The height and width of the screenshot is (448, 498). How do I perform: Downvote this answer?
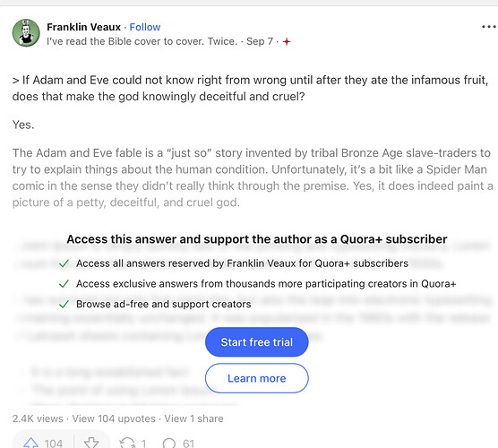click(x=91, y=443)
